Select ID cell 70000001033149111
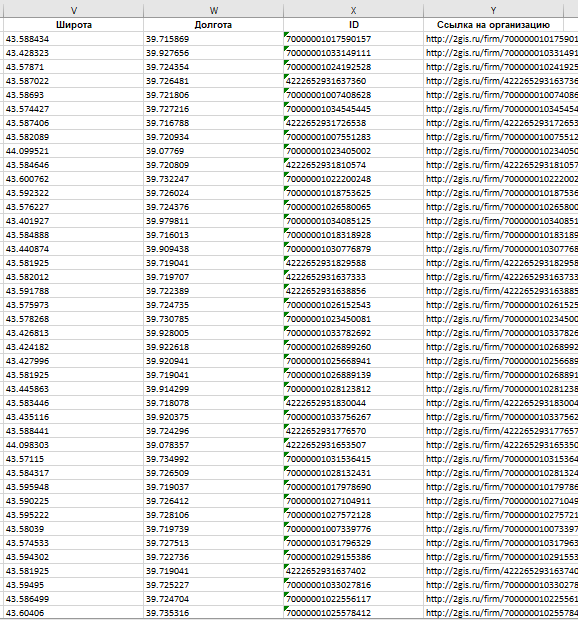The image size is (578, 620). point(353,53)
